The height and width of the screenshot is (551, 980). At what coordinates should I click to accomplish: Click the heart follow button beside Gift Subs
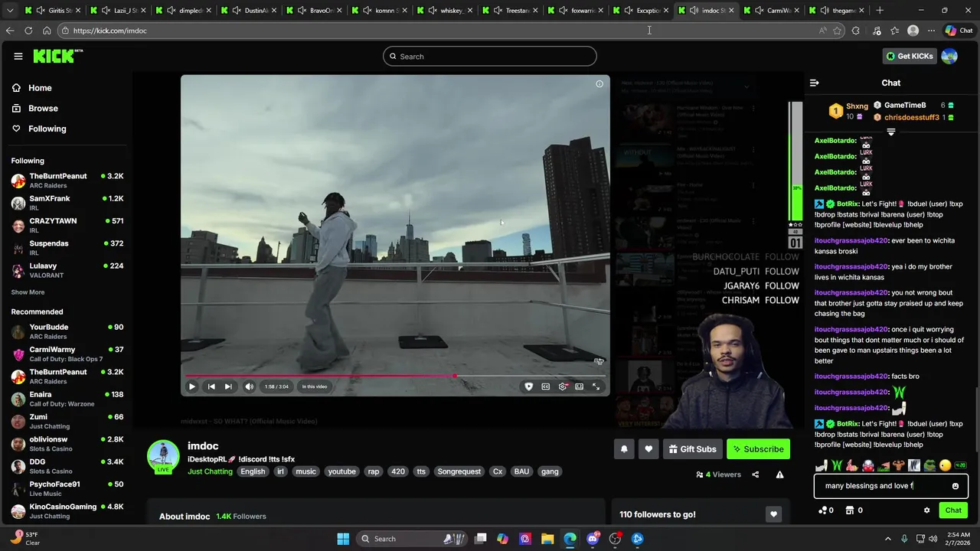(648, 449)
